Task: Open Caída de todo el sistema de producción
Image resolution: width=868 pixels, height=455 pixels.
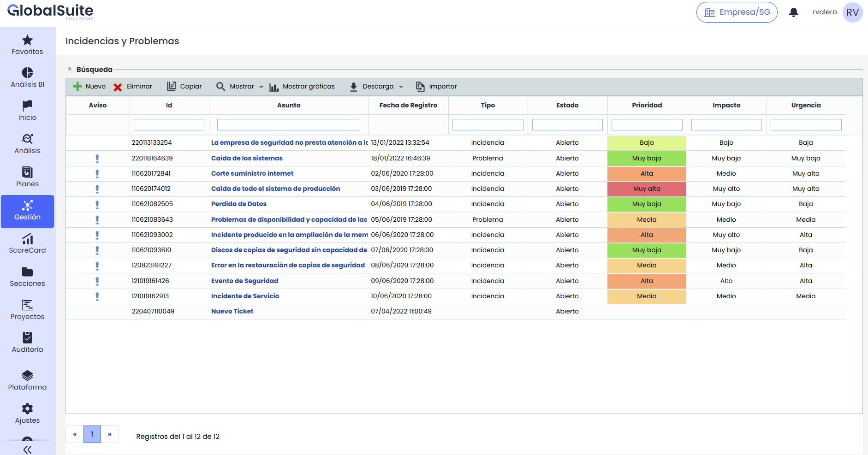Action: tap(275, 189)
